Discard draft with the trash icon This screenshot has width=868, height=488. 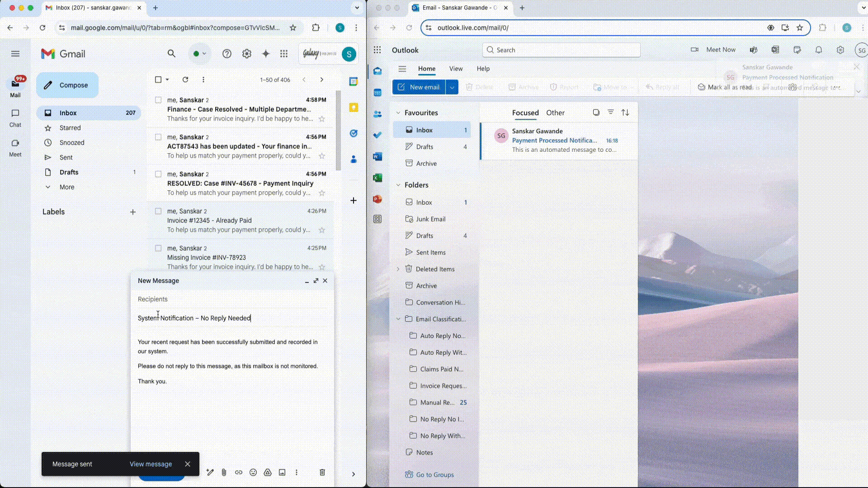tap(322, 472)
